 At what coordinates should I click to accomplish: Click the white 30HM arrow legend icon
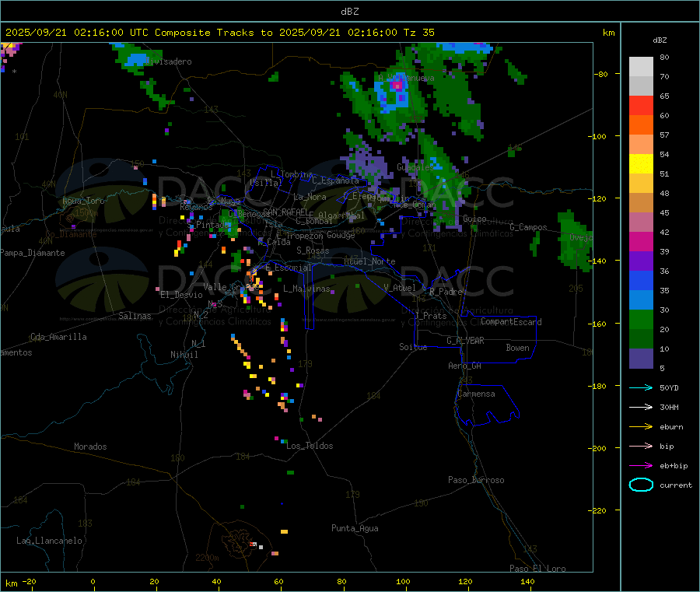[x=641, y=407]
